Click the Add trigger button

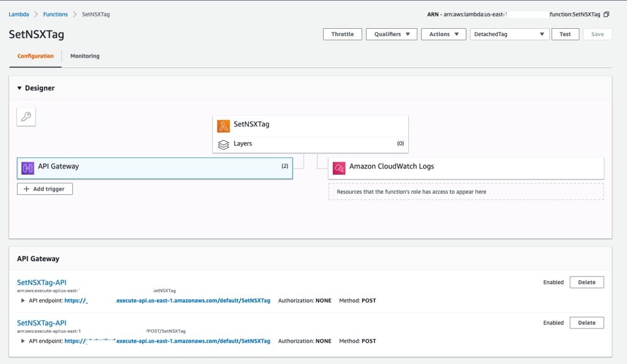[45, 189]
